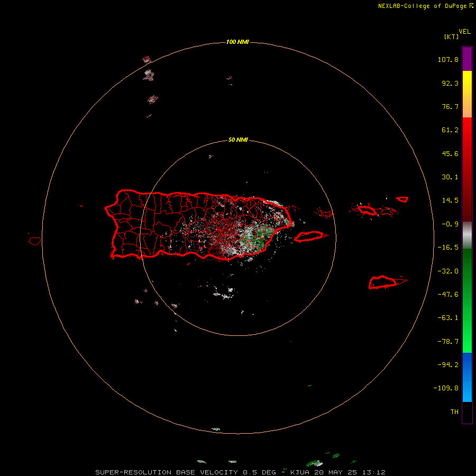The image size is (476, 476).
Task: Click the 61.2 velocity scale value
Action: (450, 130)
